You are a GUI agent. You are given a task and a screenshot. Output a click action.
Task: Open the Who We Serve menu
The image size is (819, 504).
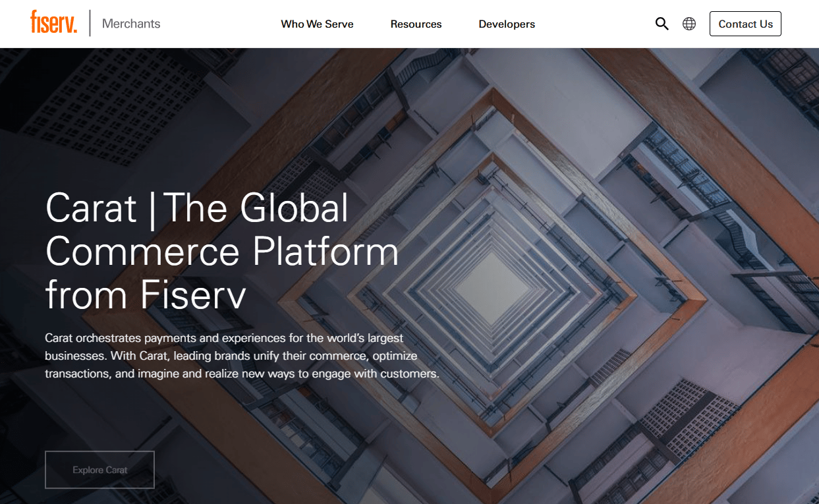pyautogui.click(x=317, y=24)
